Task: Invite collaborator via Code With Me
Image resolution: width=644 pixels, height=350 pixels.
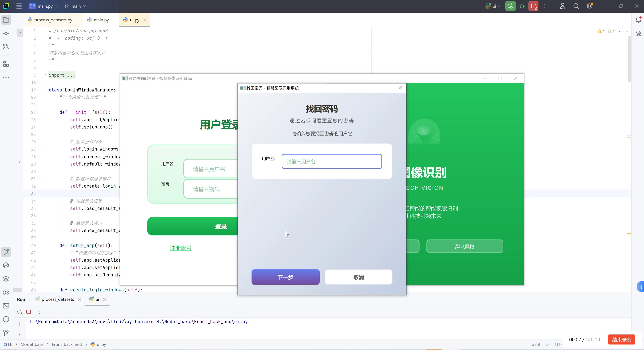Action: tap(563, 6)
